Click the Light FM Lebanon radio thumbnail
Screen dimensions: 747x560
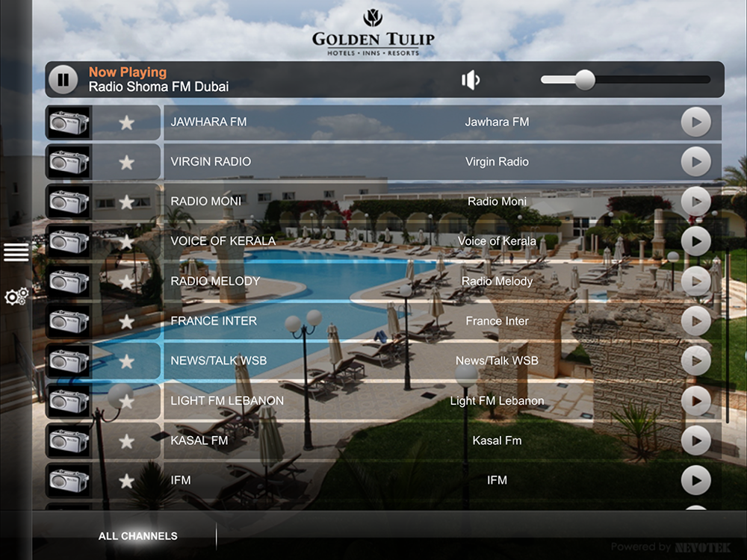click(x=69, y=401)
